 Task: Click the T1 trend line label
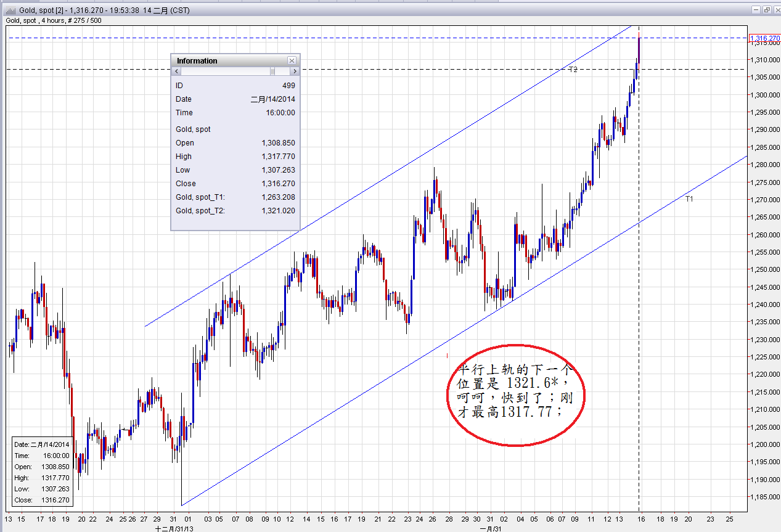(x=689, y=199)
